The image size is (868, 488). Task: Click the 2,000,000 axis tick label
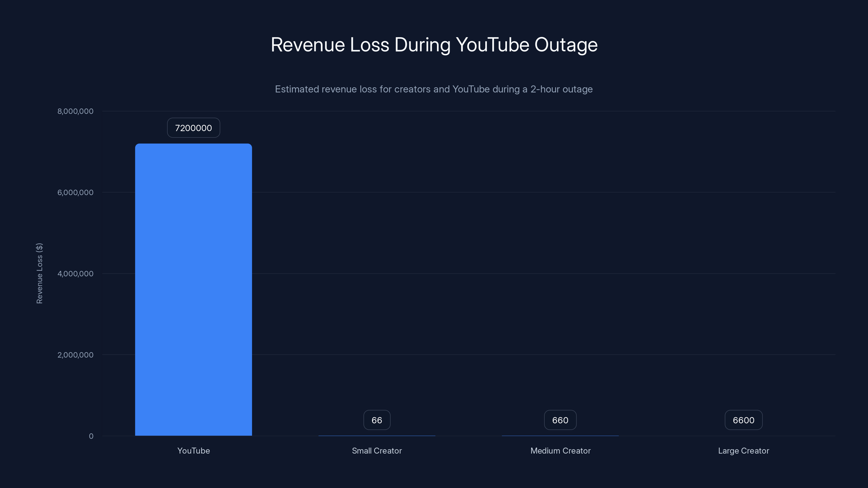75,355
